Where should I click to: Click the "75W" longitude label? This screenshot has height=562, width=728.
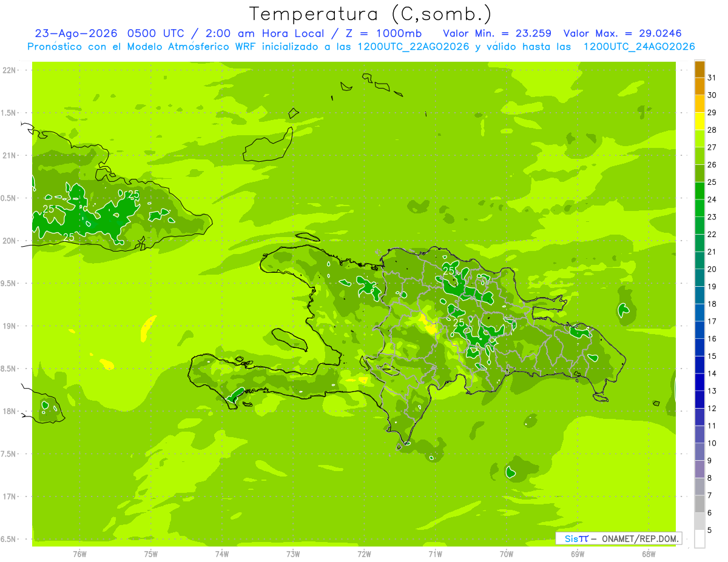point(151,554)
